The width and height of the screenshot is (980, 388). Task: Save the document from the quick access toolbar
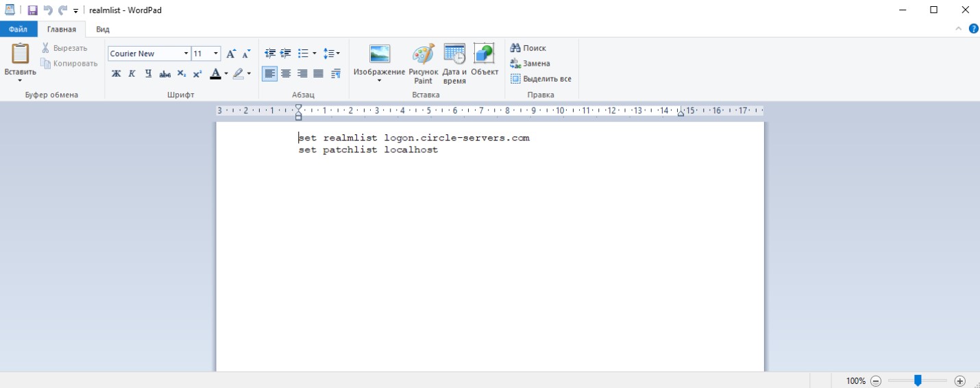pos(32,10)
